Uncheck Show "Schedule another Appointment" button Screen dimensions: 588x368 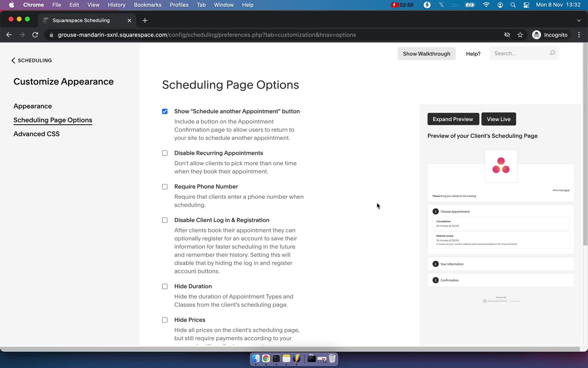165,111
